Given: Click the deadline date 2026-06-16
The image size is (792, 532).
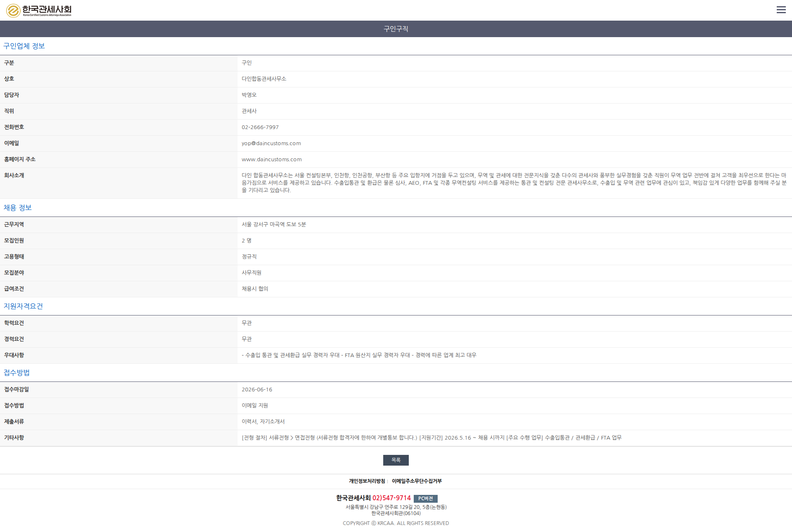Looking at the screenshot, I should tap(257, 390).
